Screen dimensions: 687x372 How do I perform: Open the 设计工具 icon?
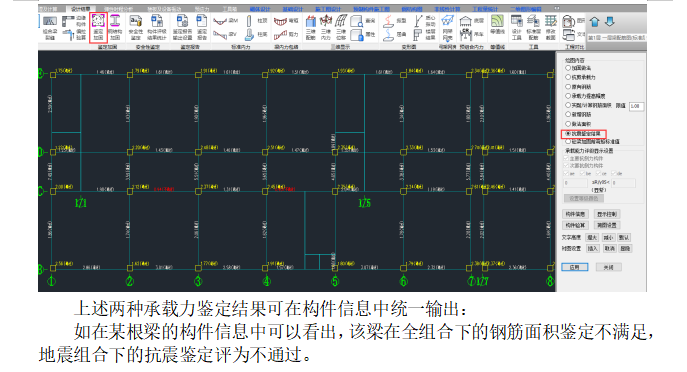pos(517,27)
